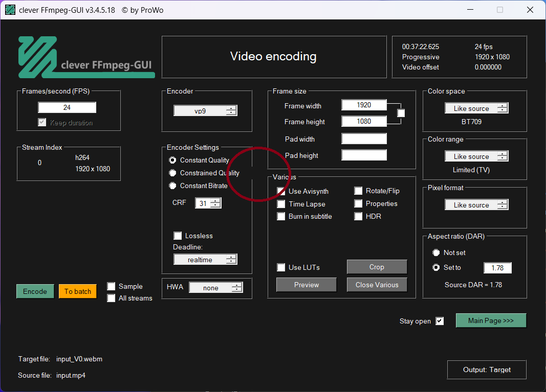The width and height of the screenshot is (546, 392).
Task: Click the aspect ratio value field 1.78
Action: (497, 268)
